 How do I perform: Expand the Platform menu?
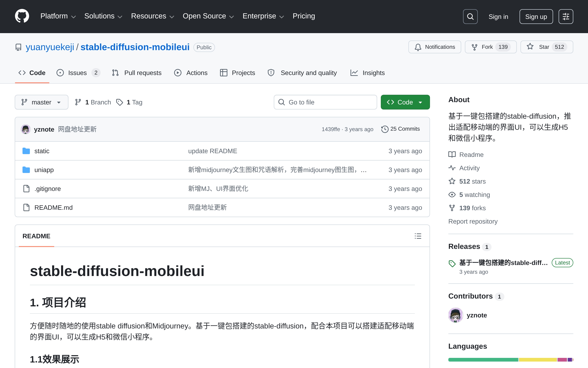click(58, 16)
